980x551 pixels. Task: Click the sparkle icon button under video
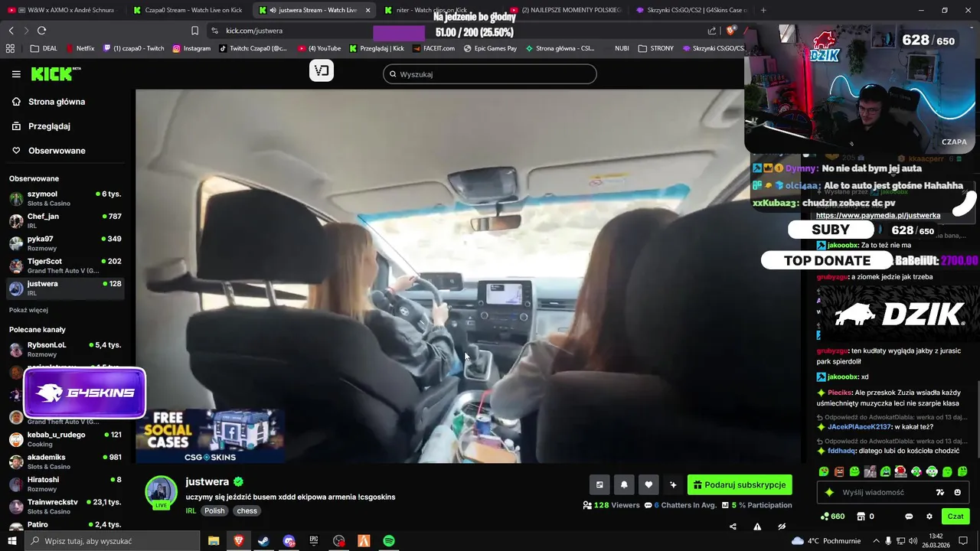pos(673,484)
